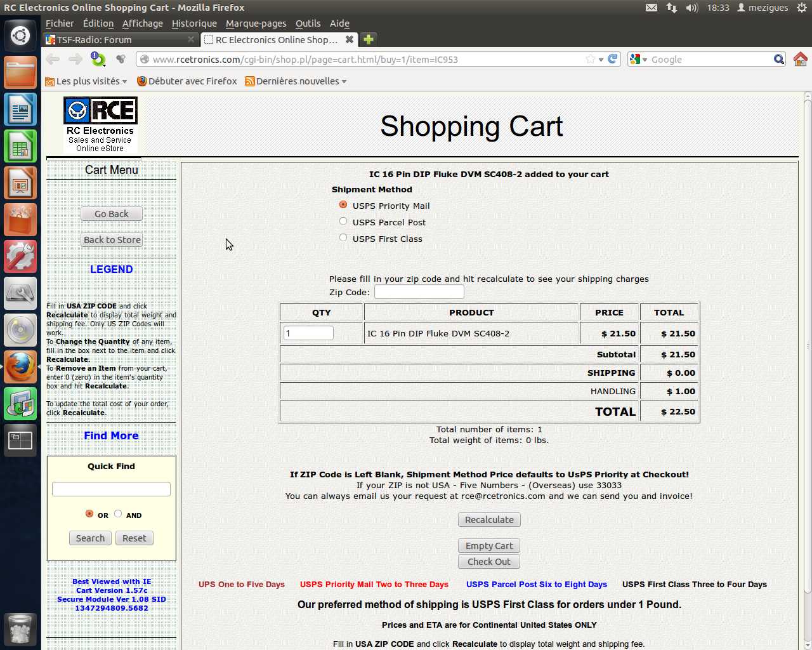Click the Recalculate button
Image resolution: width=812 pixels, height=650 pixels.
[489, 520]
